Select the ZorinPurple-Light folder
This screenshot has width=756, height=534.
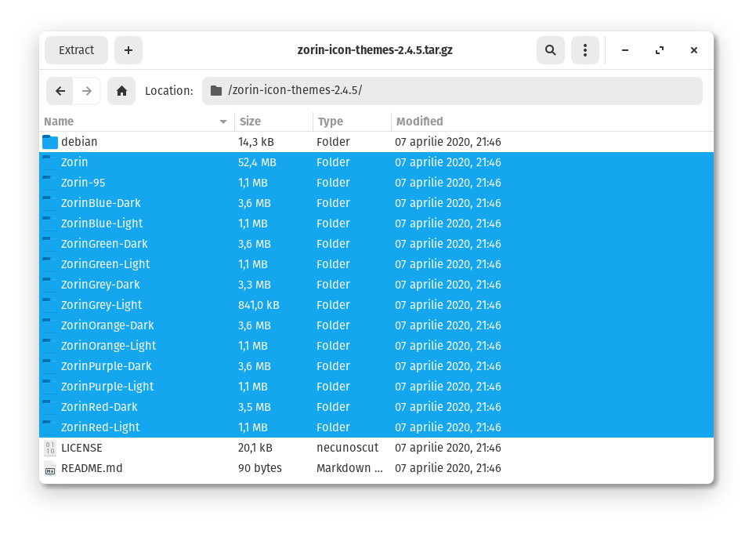[376, 387]
